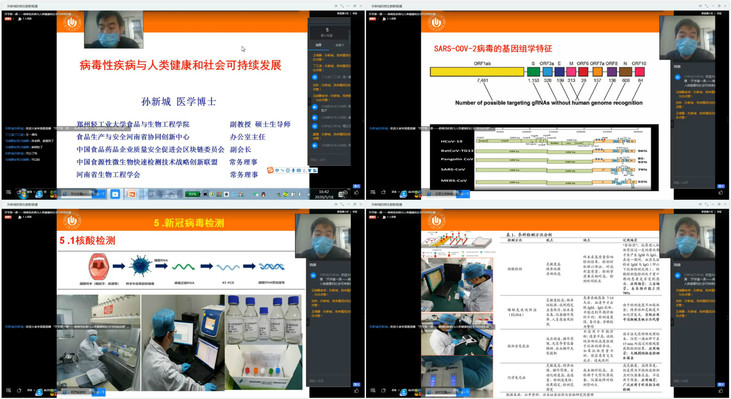Collapse the chat panel in the detection table window
This screenshot has height=399, width=731.
click(672, 322)
